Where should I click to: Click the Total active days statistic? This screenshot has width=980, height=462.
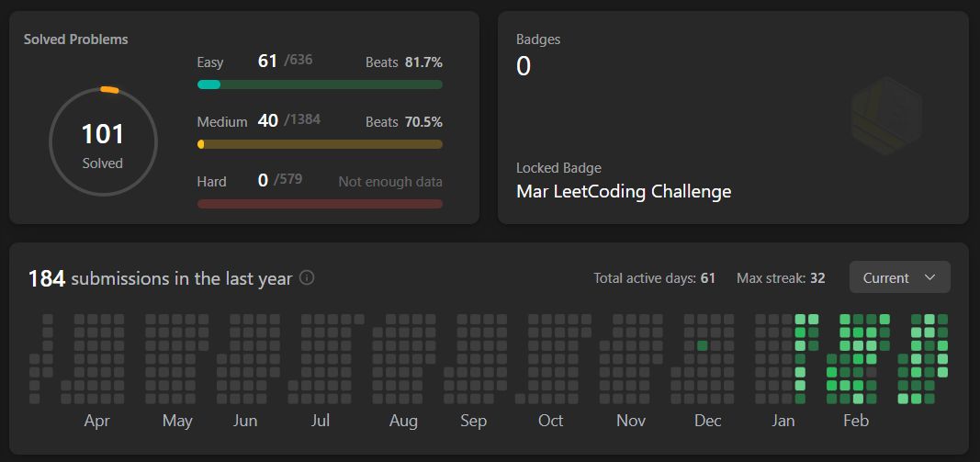tap(654, 277)
